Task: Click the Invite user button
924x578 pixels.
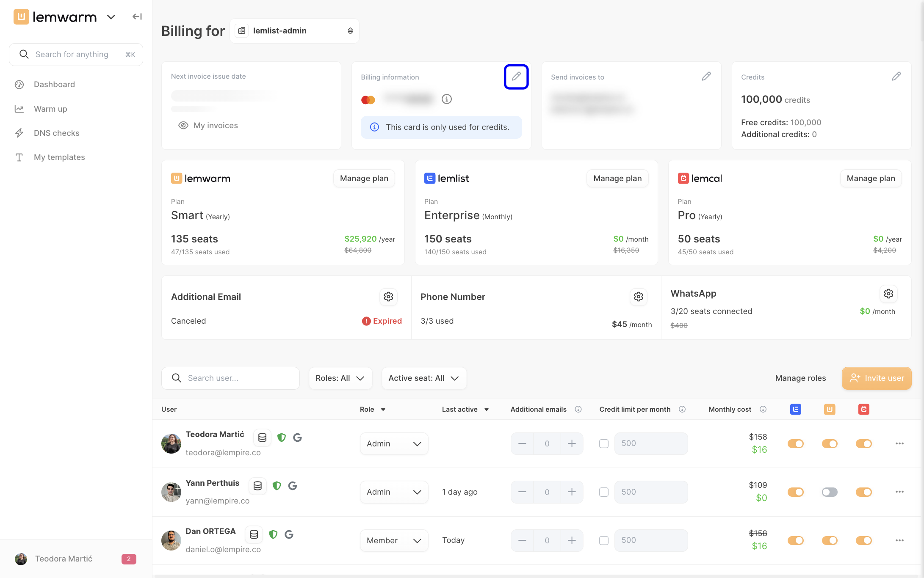Action: tap(877, 378)
